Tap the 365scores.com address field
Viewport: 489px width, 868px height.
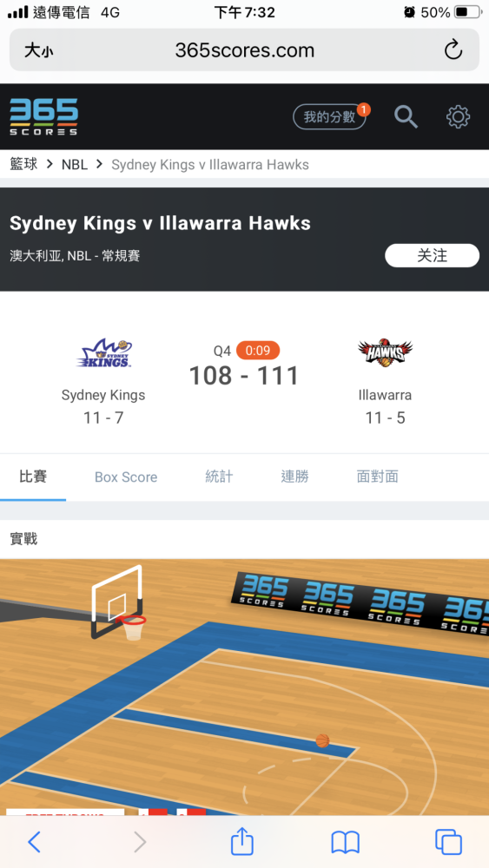[244, 49]
